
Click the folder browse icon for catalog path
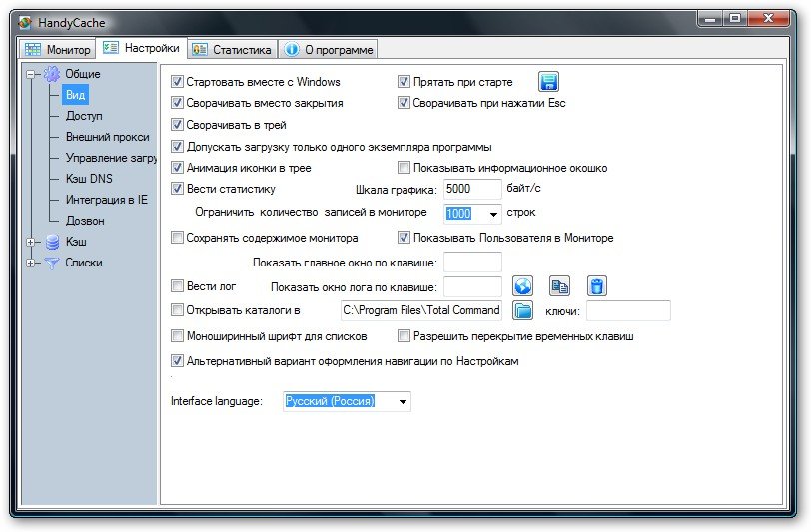click(x=523, y=311)
